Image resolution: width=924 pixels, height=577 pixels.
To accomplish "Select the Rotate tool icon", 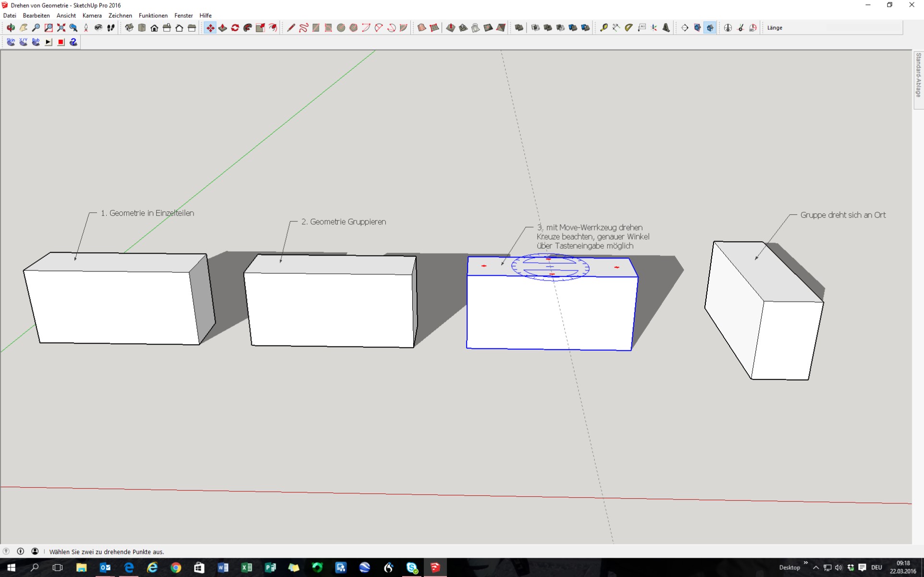I will pos(235,28).
